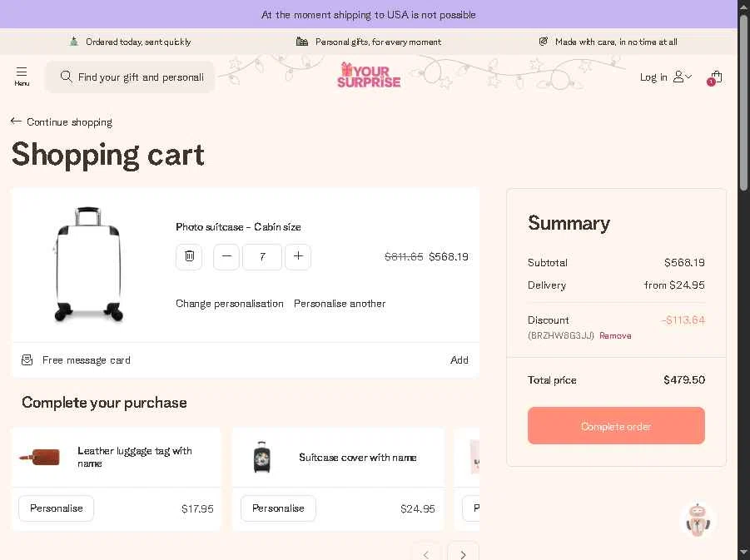Screen dimensions: 750x560
Task: Click the struck-through price $811.65
Action: coord(404,257)
